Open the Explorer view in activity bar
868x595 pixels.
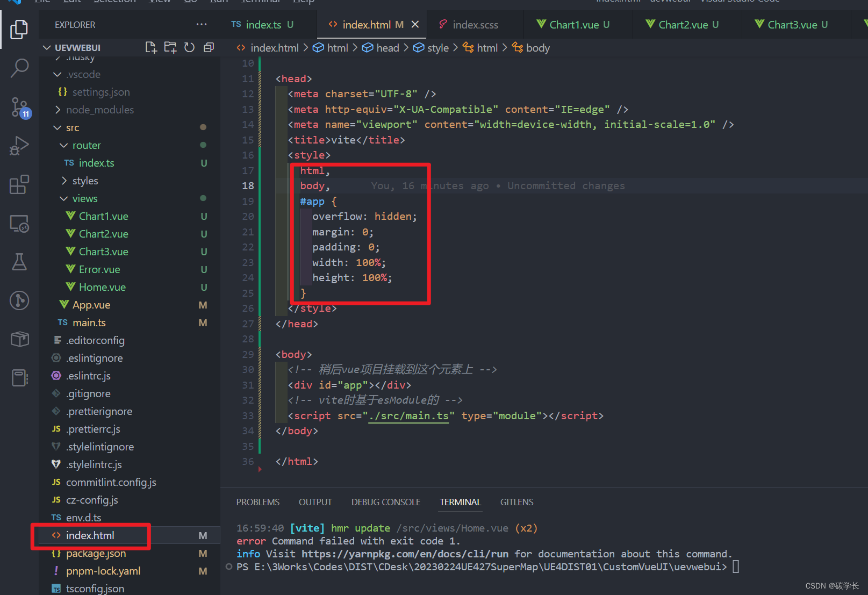point(19,29)
